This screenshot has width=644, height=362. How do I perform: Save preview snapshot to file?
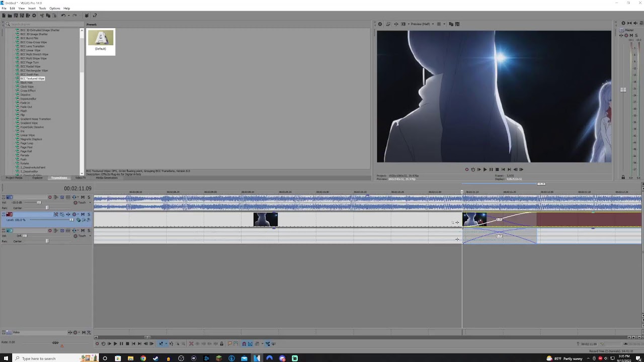457,24
